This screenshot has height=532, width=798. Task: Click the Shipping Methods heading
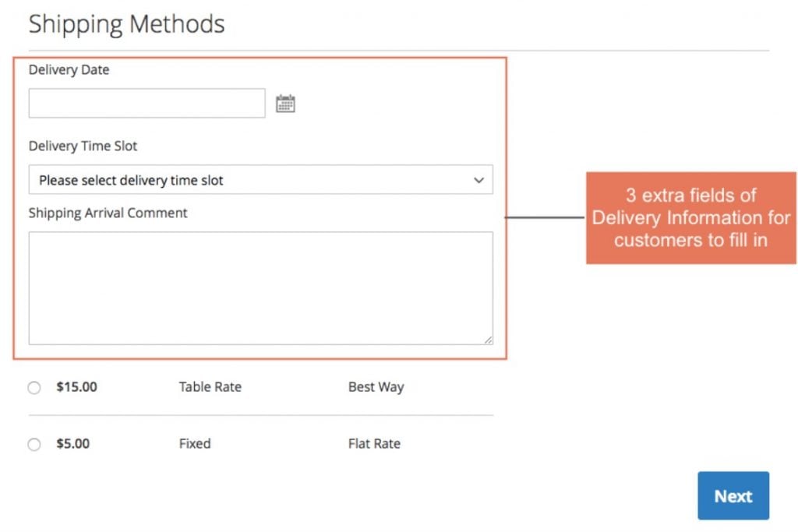point(126,24)
